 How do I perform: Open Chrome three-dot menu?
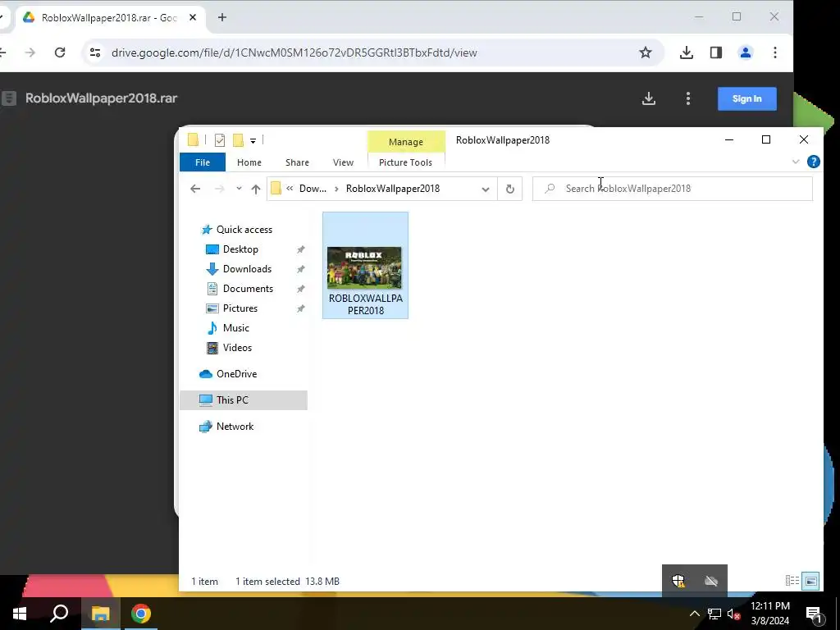[x=775, y=52]
